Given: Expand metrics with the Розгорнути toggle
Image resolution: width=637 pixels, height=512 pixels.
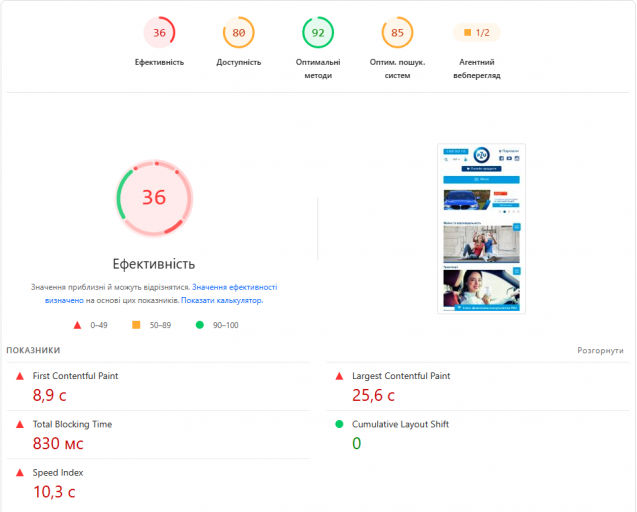Looking at the screenshot, I should [600, 350].
